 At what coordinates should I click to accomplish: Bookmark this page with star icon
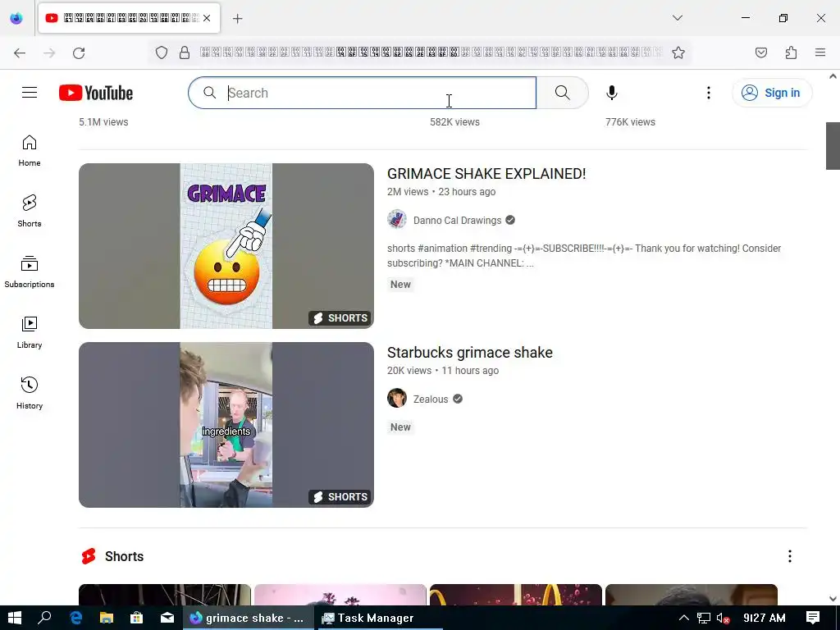pyautogui.click(x=678, y=52)
